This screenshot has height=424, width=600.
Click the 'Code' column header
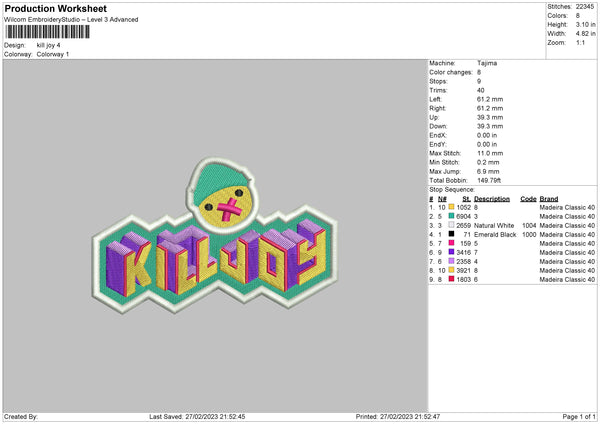pyautogui.click(x=528, y=199)
